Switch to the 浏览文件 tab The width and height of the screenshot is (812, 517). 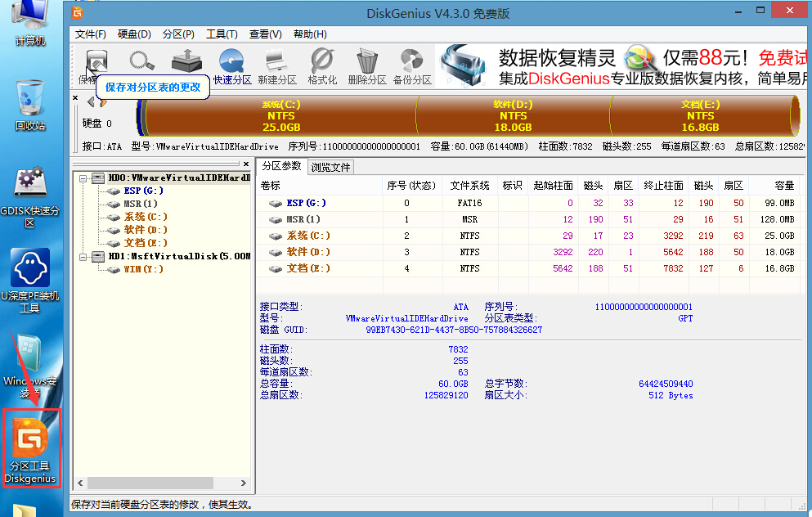[330, 167]
